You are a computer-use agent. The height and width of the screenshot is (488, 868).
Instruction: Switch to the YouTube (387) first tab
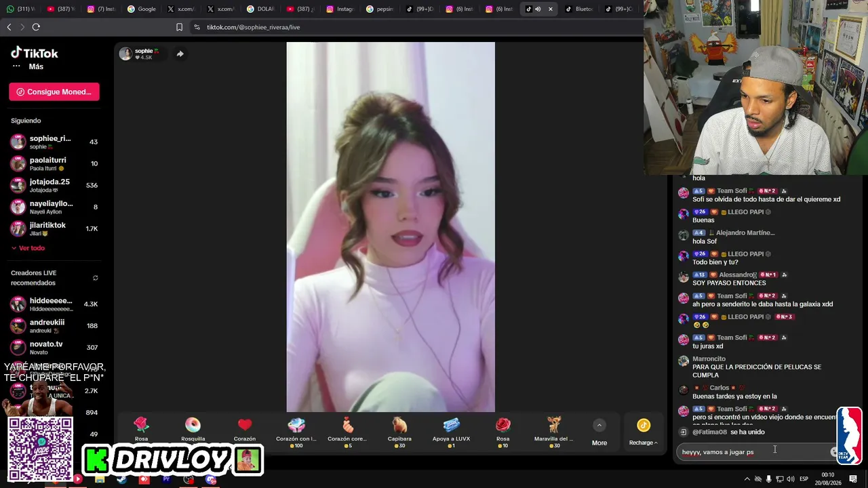tap(62, 9)
